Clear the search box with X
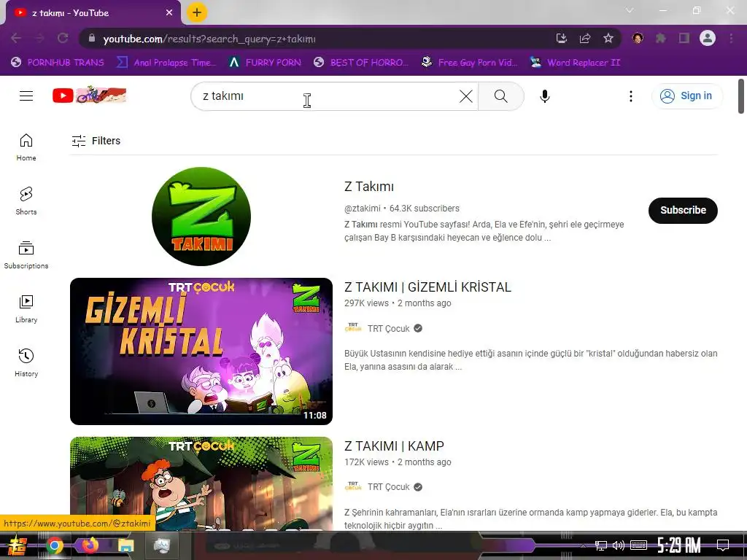Screen dimensions: 747x560 466,96
